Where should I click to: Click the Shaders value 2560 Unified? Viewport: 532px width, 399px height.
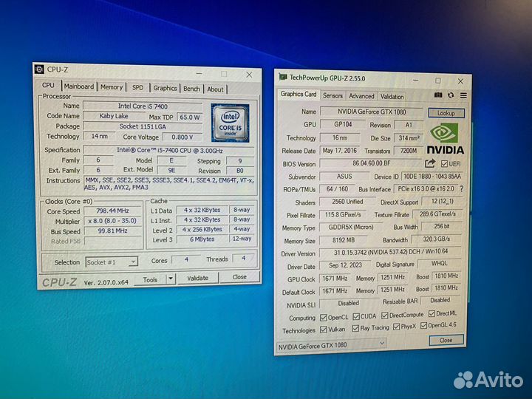pyautogui.click(x=347, y=202)
